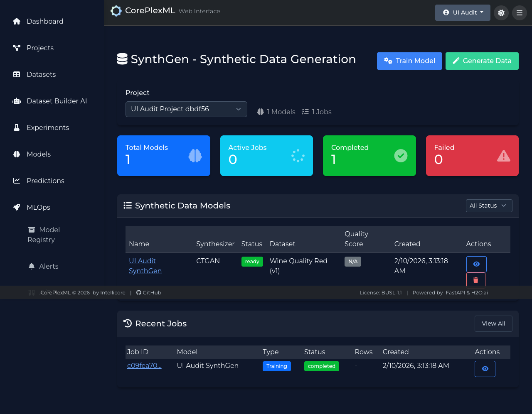View the UI Audit SynthGen model via eye icon
This screenshot has height=414, width=532.
pos(476,264)
